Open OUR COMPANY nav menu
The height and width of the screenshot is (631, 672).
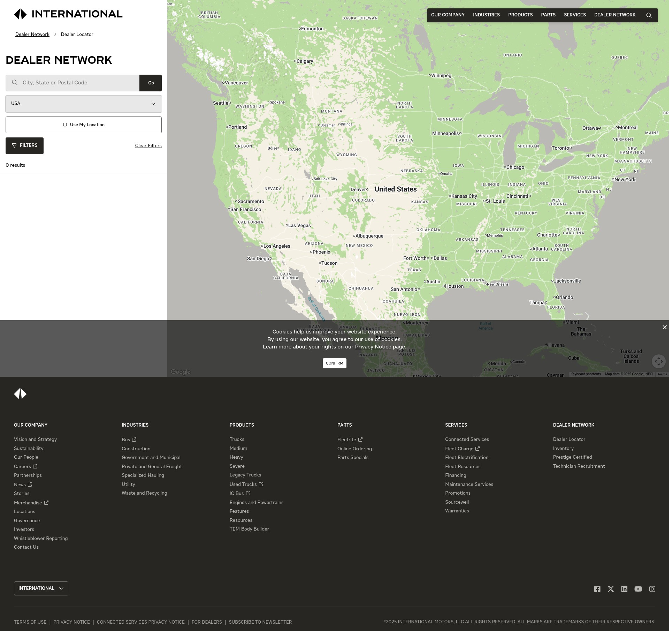tap(448, 15)
